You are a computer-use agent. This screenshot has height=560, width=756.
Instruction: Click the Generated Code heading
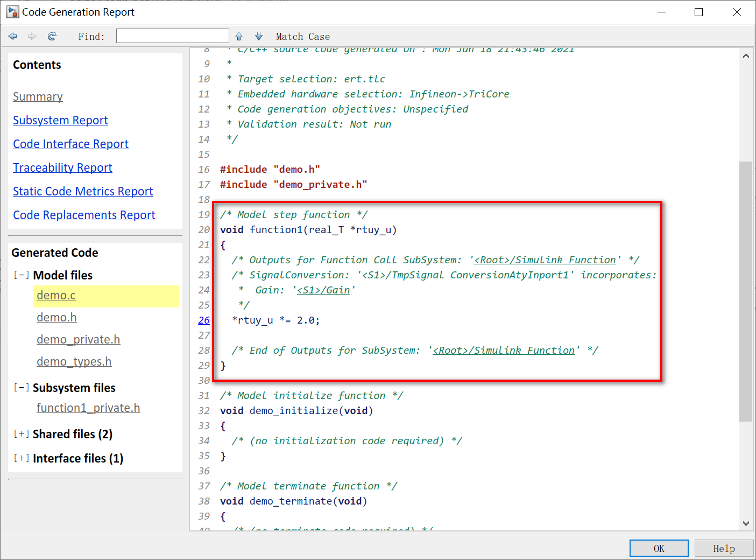[x=55, y=253]
